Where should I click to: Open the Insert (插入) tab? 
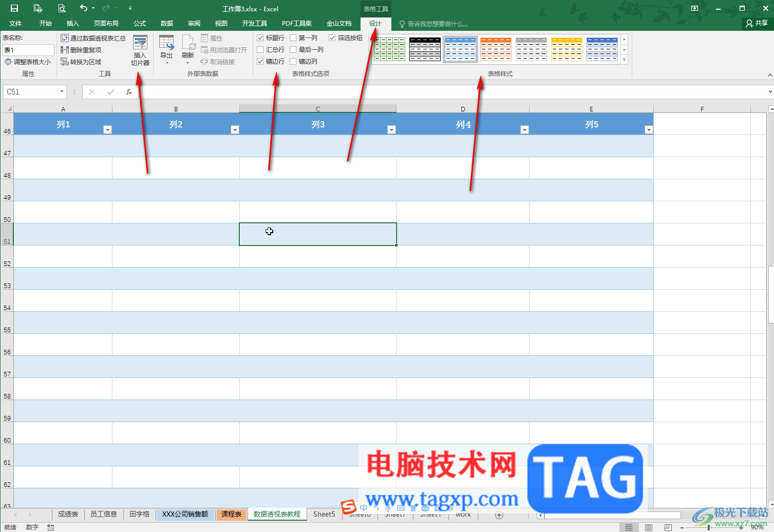tap(73, 24)
